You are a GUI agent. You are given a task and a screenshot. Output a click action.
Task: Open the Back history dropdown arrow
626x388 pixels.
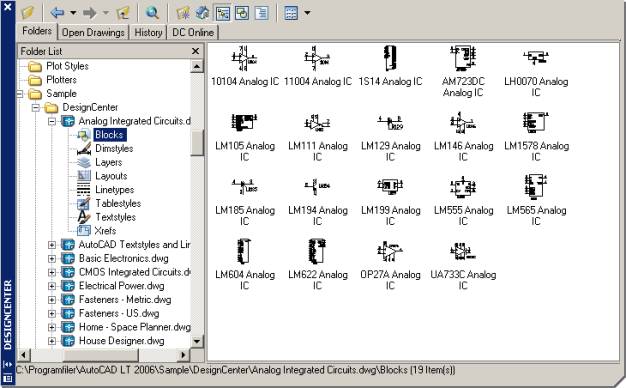tap(73, 13)
